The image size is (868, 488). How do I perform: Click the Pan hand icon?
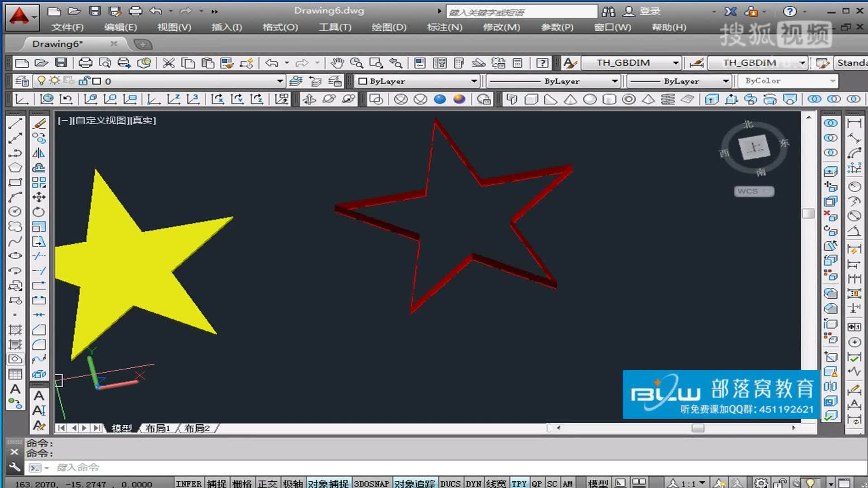(x=337, y=63)
